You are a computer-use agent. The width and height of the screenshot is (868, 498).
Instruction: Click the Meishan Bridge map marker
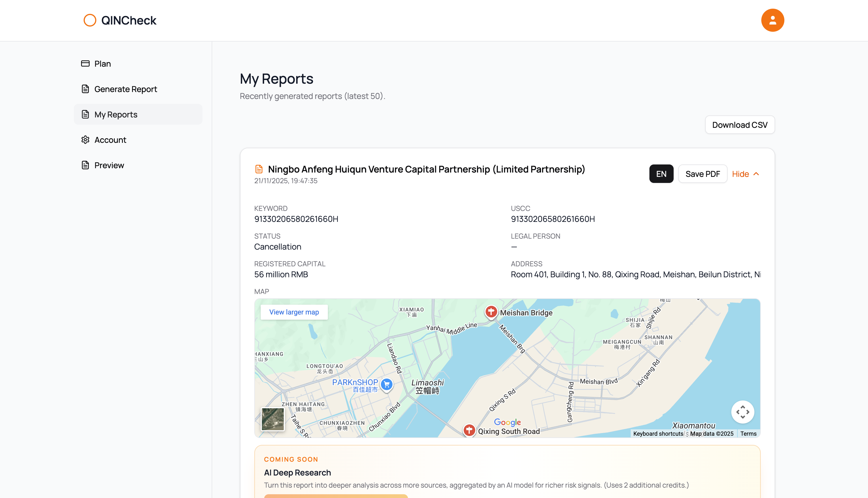click(x=491, y=312)
